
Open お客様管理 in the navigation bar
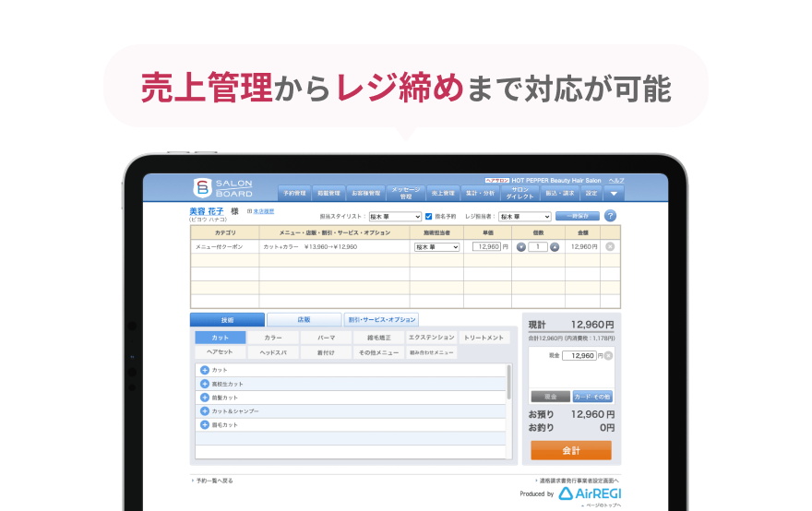click(366, 193)
